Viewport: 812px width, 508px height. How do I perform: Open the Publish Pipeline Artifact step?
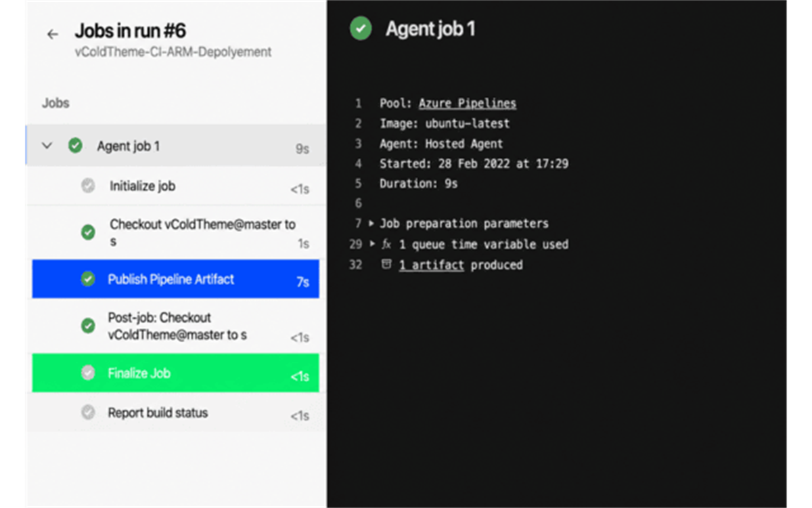176,279
